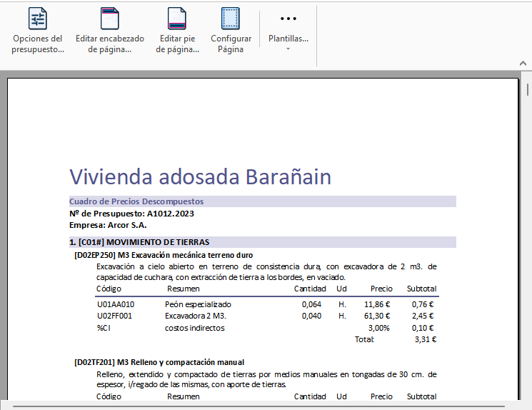Click Cantidad column header of first table
This screenshot has width=532, height=410.
point(310,289)
